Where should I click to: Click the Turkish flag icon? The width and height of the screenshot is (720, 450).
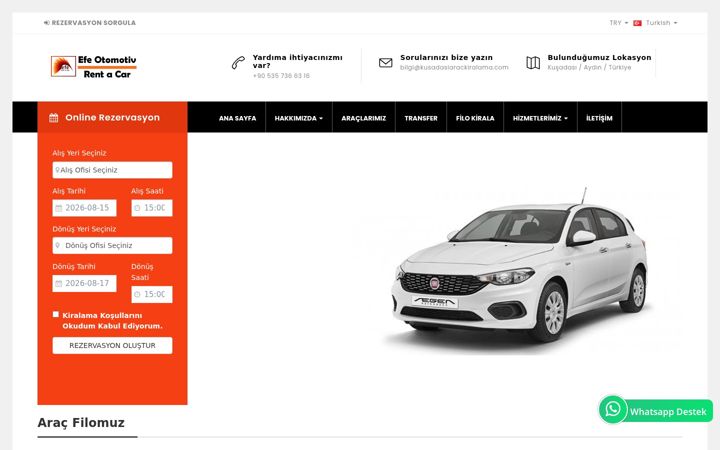tap(637, 23)
